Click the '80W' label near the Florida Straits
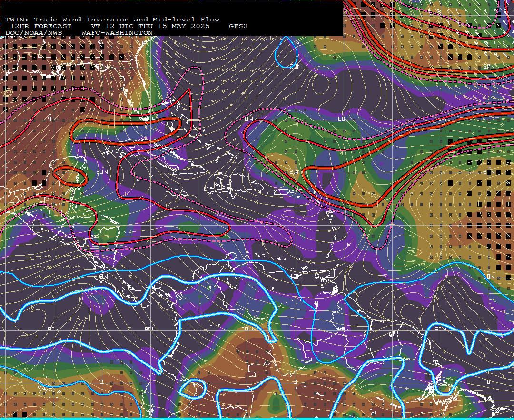Viewport: 514px width, 420px height. 150,119
